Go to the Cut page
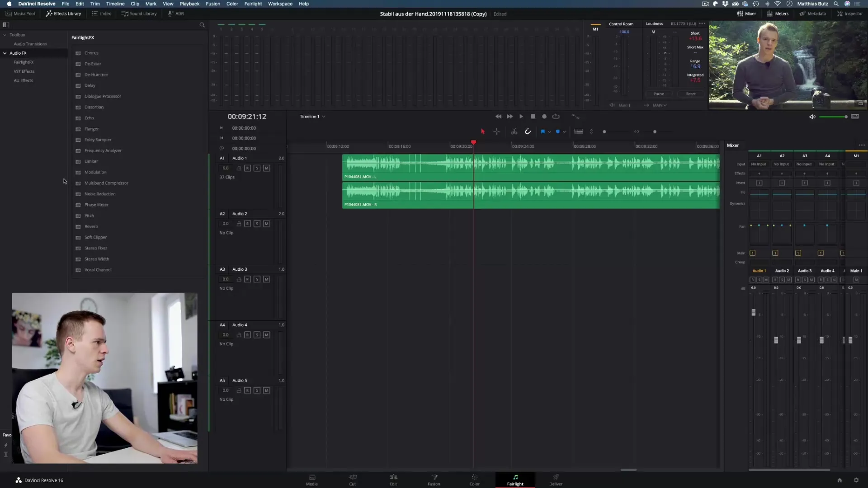868x488 pixels. (x=353, y=480)
